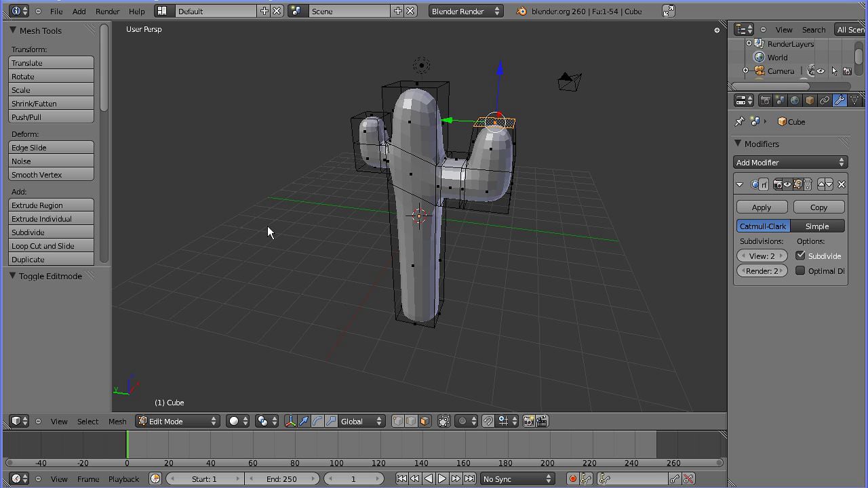Open Object Data tab (triangle mesh icon)
Image resolution: width=868 pixels, height=488 pixels.
(x=854, y=100)
